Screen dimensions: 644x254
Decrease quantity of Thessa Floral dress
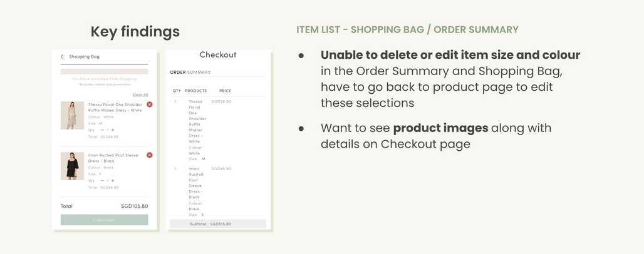coord(101,130)
